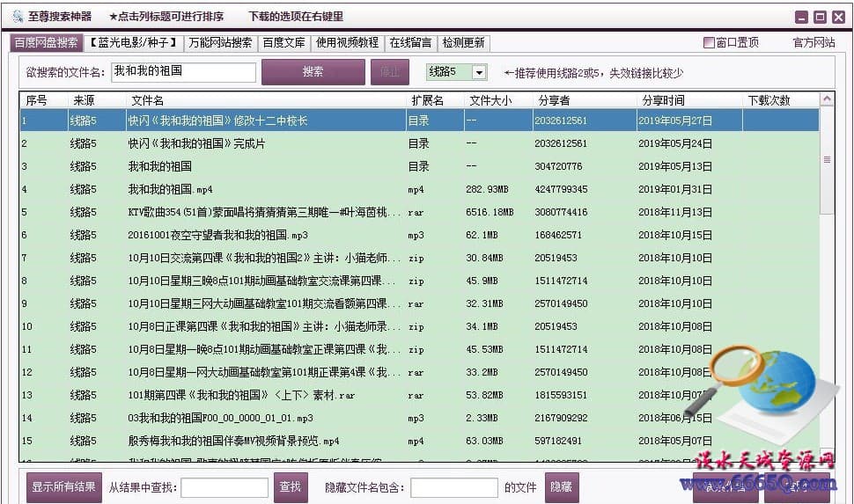Click sharer ID 304720776
The image size is (854, 504).
click(x=558, y=166)
